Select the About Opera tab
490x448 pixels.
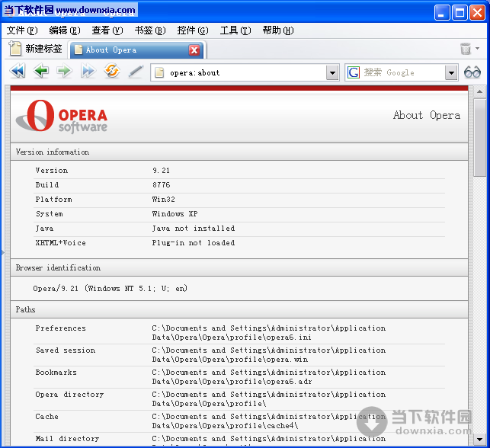pos(137,50)
